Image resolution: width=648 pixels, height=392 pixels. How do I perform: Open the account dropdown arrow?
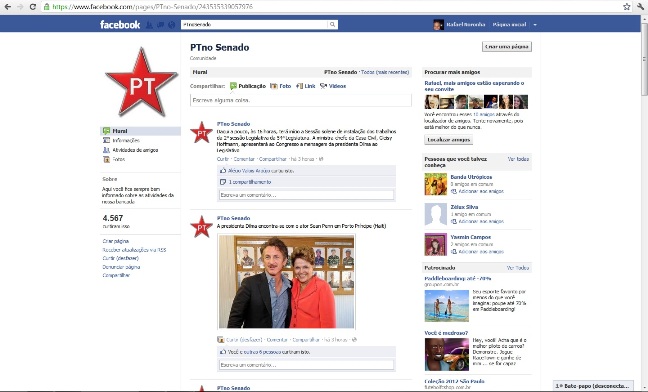tap(535, 25)
